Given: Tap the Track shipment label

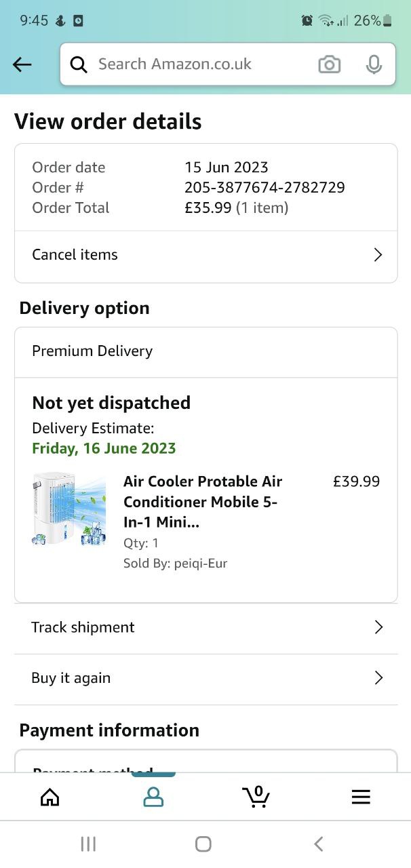Looking at the screenshot, I should 83,627.
